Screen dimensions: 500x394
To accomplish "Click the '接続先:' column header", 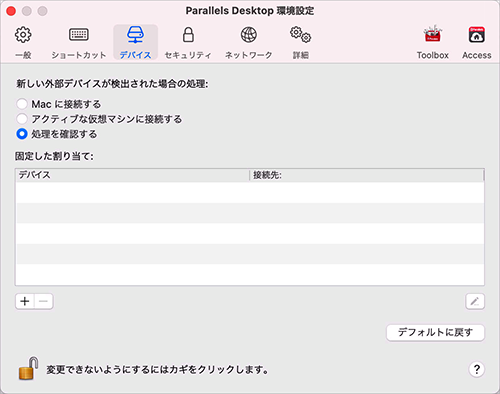I will pos(367,175).
